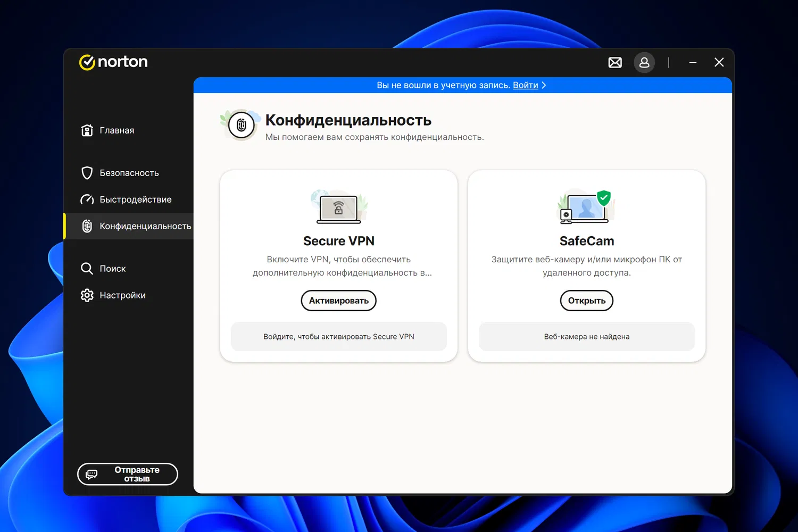Click the Secure VPN laptop illustration
The height and width of the screenshot is (532, 798).
pyautogui.click(x=339, y=206)
